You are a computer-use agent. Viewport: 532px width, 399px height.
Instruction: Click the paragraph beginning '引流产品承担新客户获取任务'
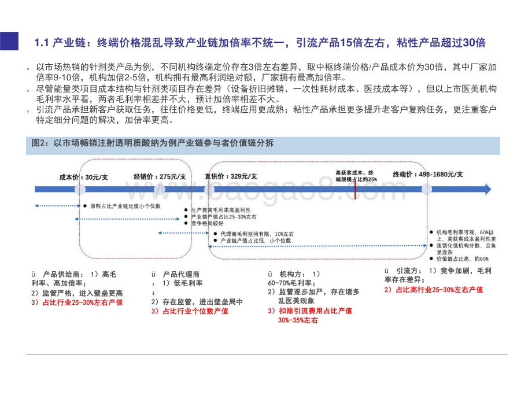coord(266,114)
